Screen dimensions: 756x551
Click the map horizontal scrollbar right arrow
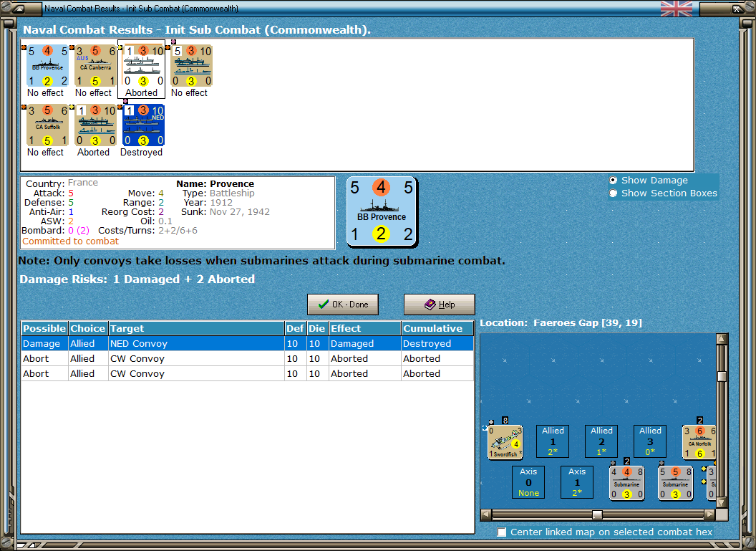click(709, 514)
